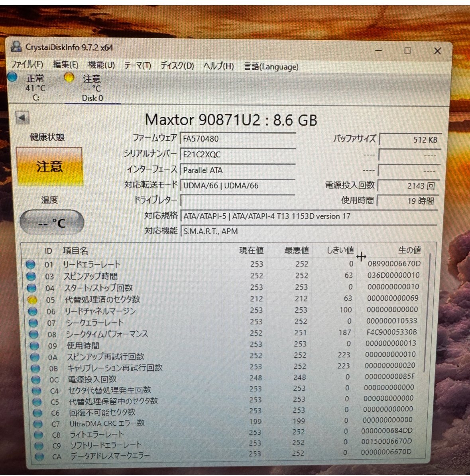Open the ヘルプ(H) menu
This screenshot has height=476, width=470.
[x=218, y=66]
